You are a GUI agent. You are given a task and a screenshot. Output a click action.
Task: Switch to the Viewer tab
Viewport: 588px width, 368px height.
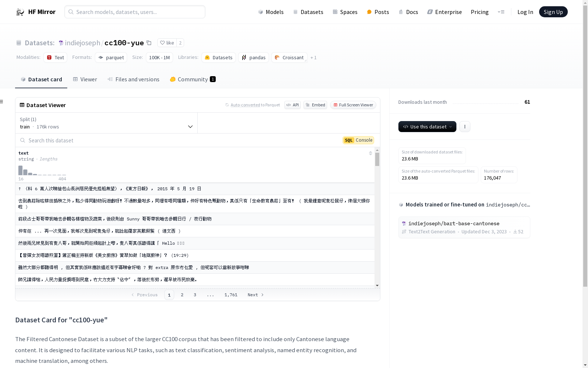coord(85,79)
